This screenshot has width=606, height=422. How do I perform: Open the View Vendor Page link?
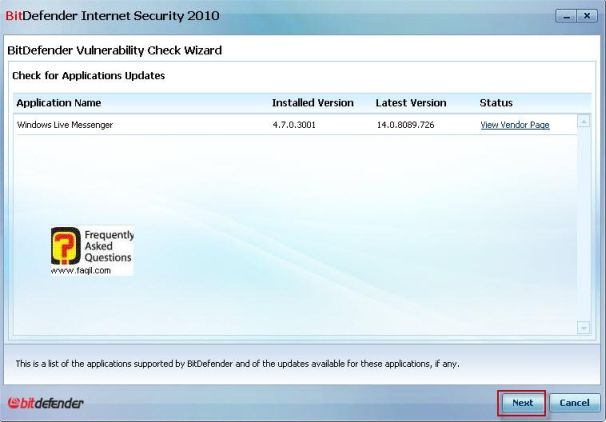(x=515, y=125)
